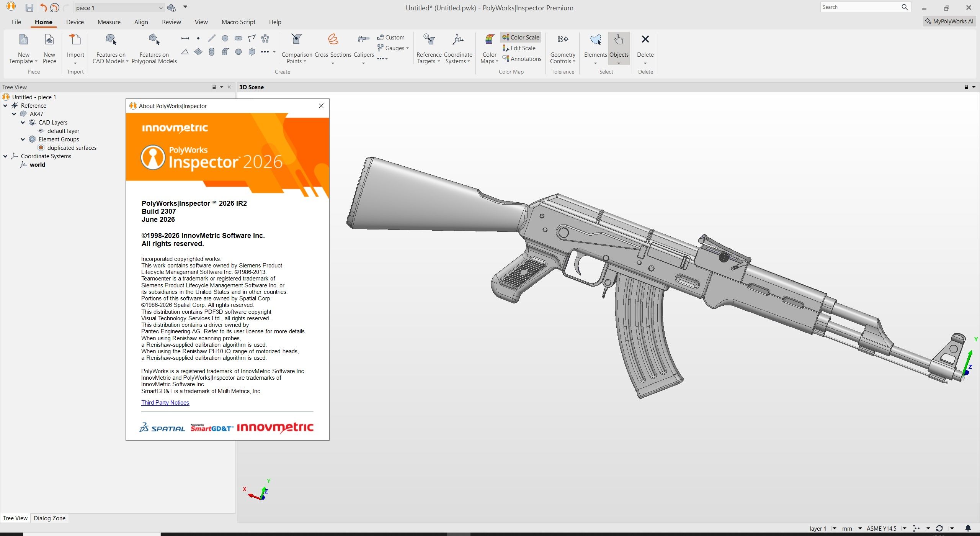Select the line feature tool

pyautogui.click(x=212, y=38)
